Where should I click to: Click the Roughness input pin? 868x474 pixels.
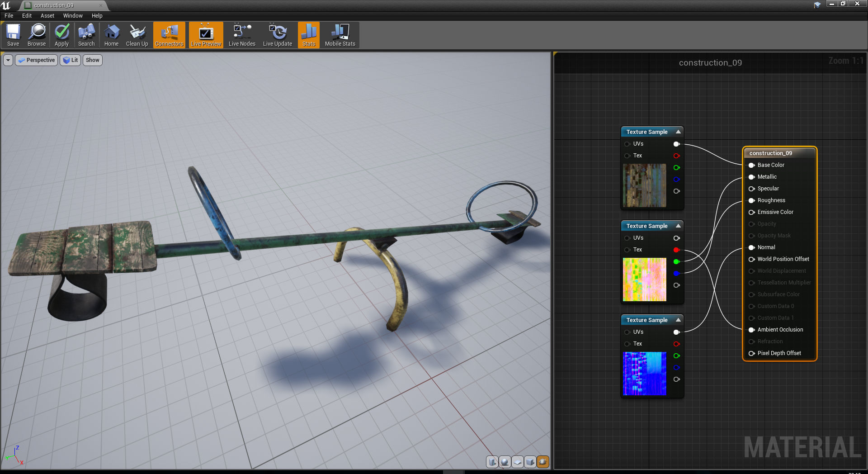point(752,200)
